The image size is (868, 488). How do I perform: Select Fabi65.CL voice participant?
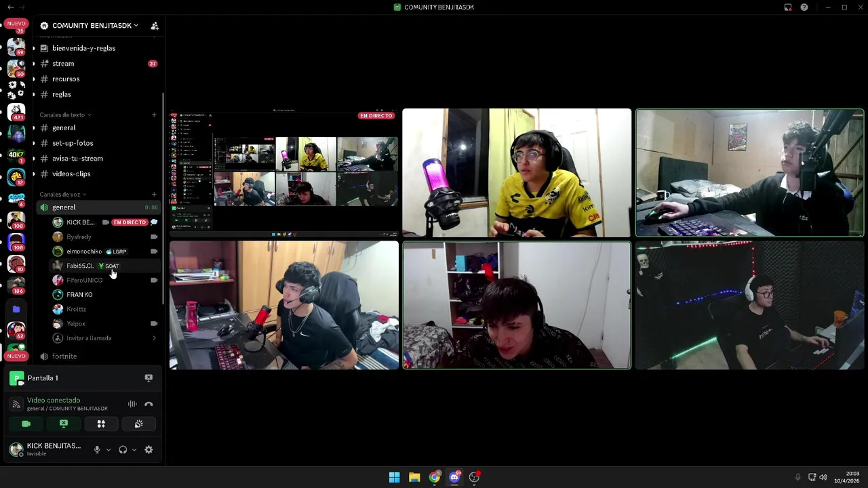104,266
